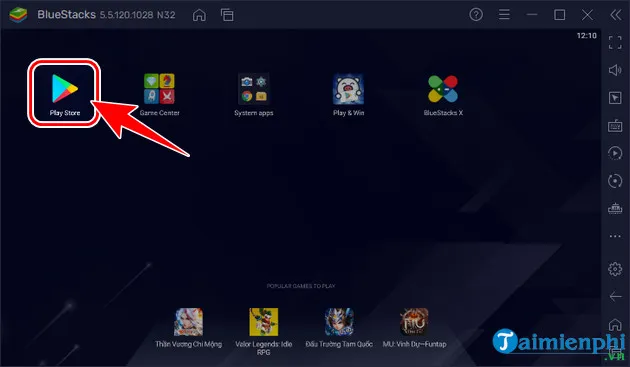Click the sync rotate icon in sidebar
The height and width of the screenshot is (367, 630).
(x=615, y=181)
